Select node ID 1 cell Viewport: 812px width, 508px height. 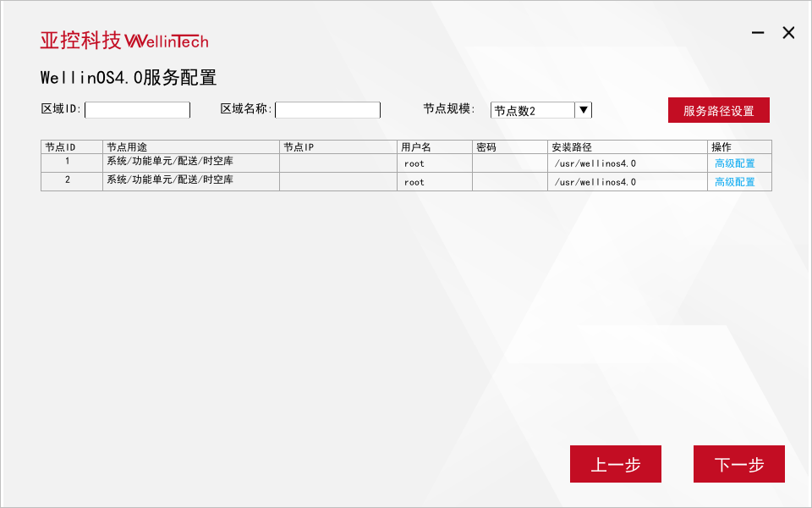tap(72, 163)
